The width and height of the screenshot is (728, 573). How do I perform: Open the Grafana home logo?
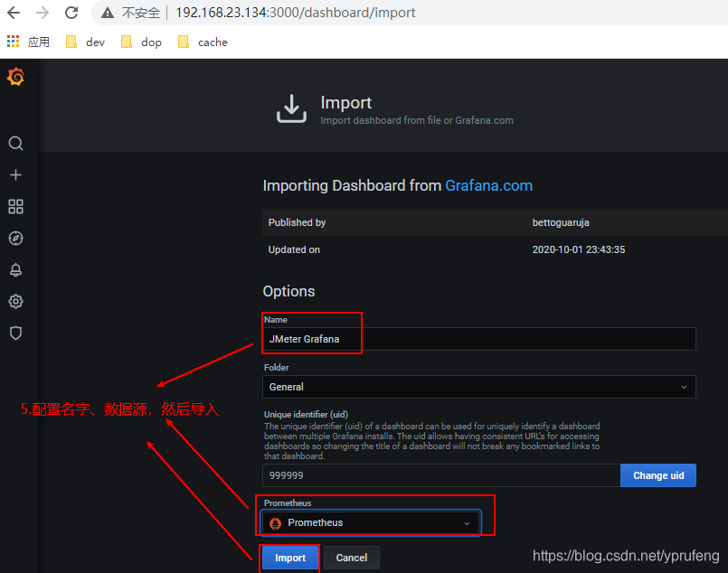15,77
